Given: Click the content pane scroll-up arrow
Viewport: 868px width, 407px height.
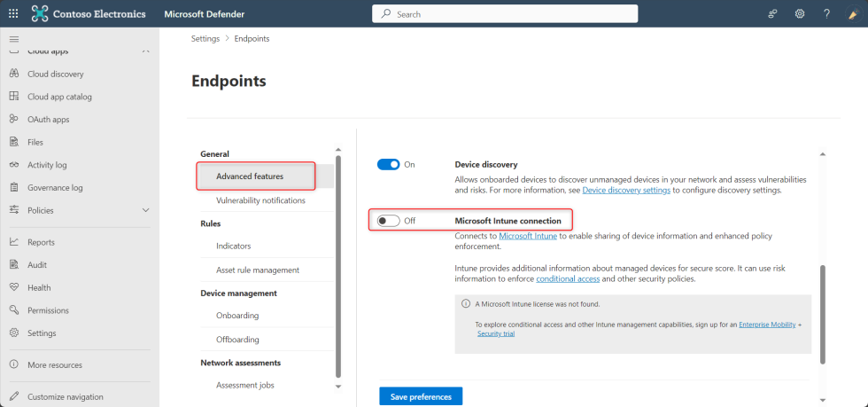Looking at the screenshot, I should (822, 153).
